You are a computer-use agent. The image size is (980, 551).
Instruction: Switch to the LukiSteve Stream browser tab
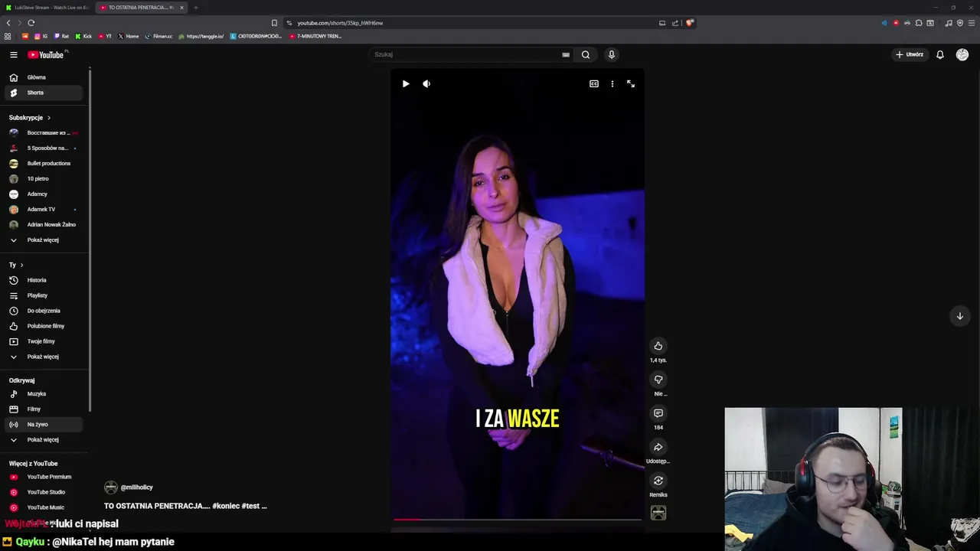[47, 8]
